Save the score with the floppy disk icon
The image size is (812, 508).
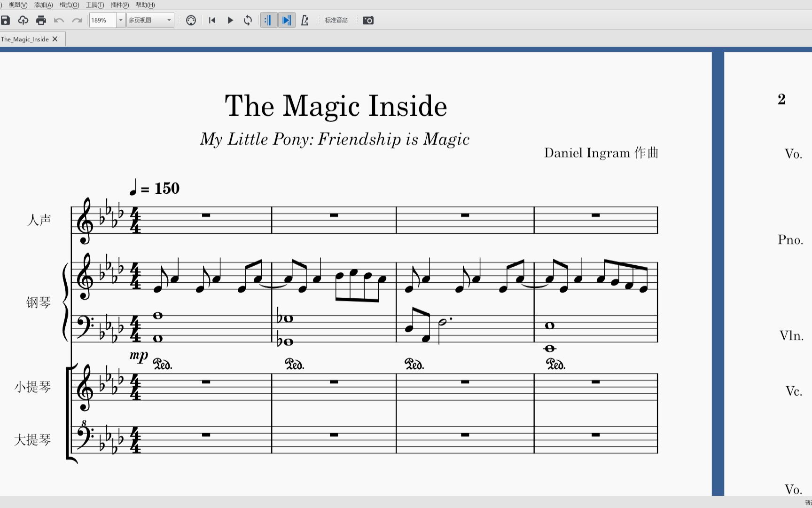(x=5, y=20)
